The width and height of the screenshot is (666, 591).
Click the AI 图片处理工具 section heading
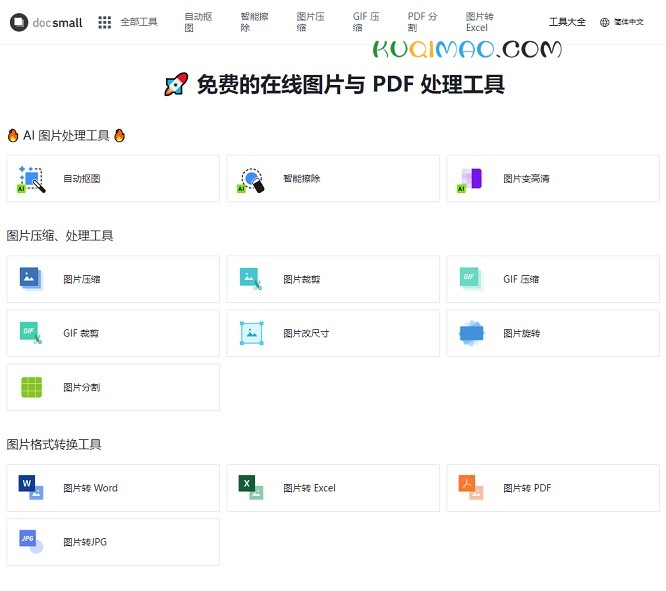coord(66,136)
